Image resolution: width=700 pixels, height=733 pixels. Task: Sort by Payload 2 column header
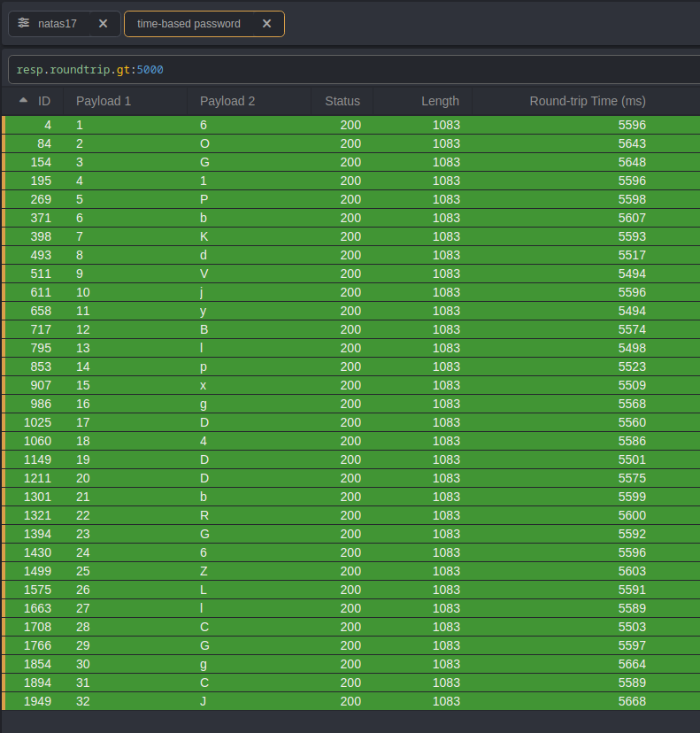click(227, 101)
